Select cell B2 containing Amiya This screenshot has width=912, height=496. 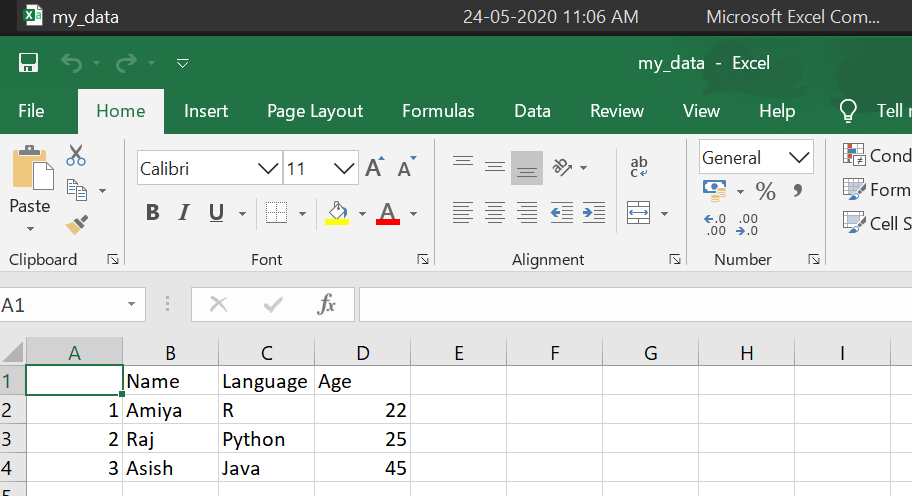[x=170, y=410]
